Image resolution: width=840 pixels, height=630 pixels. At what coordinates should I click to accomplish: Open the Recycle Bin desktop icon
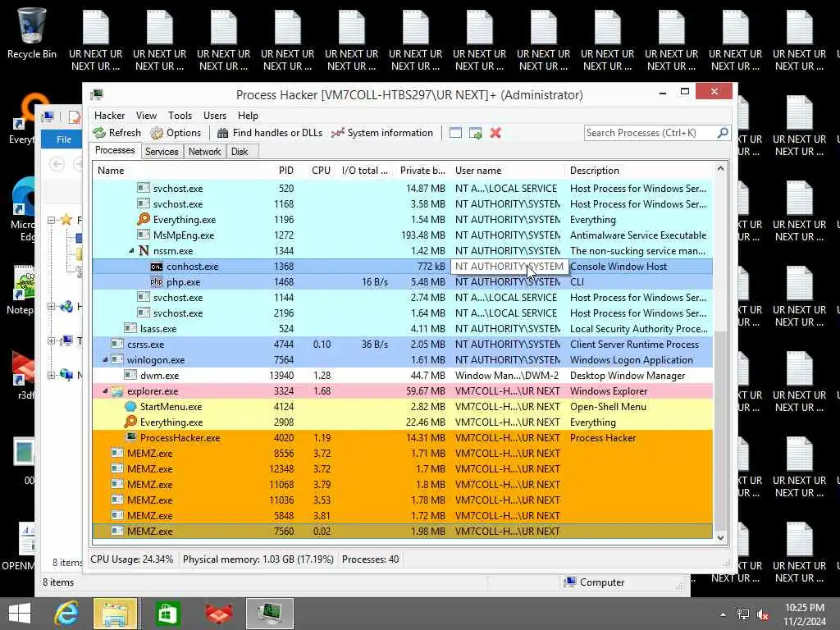[x=32, y=33]
